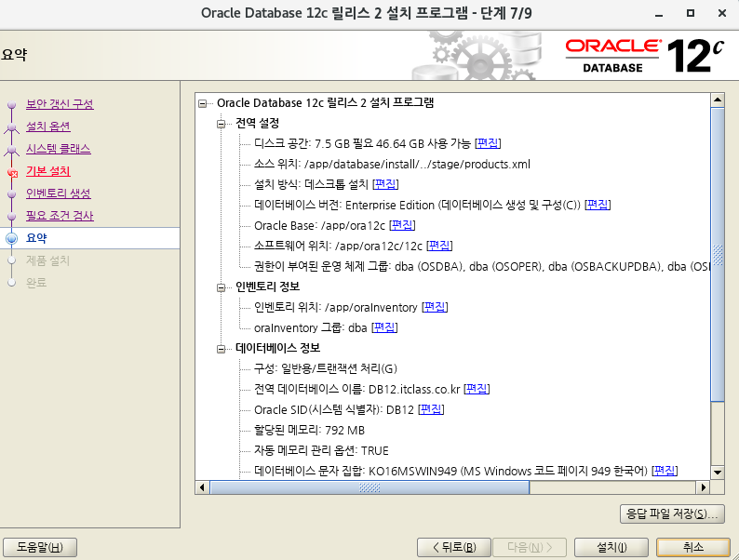Edit the 디스크 공간 setting
Screen dimensions: 739x560
coord(488,143)
